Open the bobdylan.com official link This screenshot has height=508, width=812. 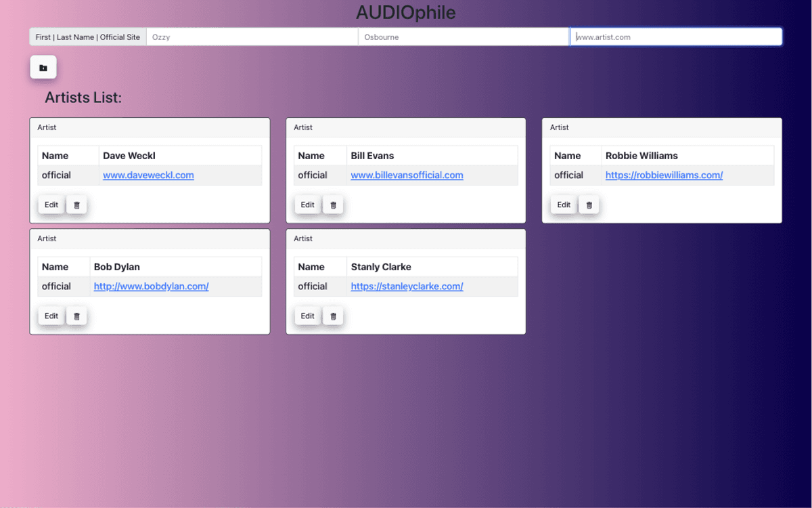pyautogui.click(x=151, y=286)
